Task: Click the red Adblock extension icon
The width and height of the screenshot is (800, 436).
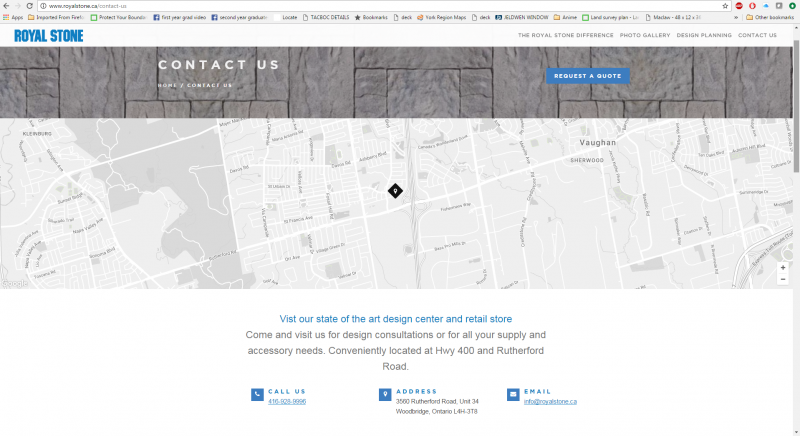Action: coord(738,6)
